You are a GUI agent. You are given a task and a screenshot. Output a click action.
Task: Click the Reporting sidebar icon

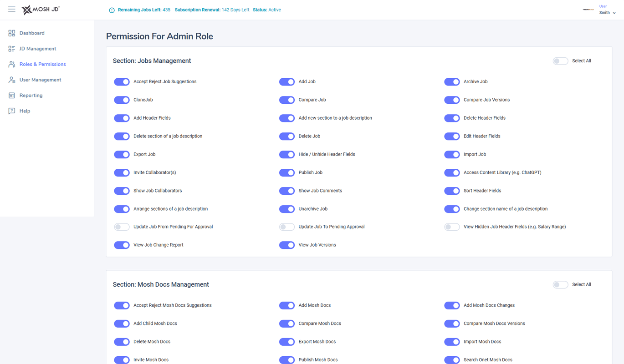pyautogui.click(x=11, y=95)
